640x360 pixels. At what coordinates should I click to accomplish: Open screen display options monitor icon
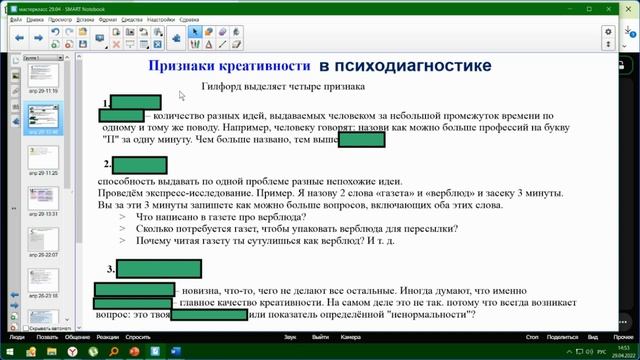pos(100,38)
